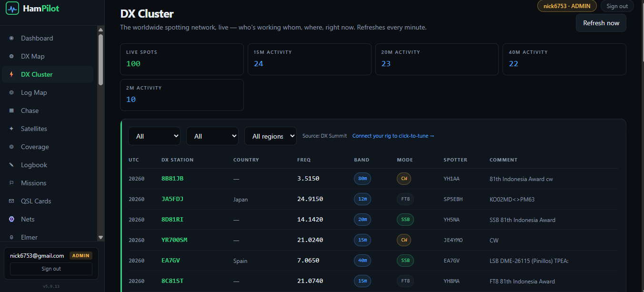Open the Coverage menu item
The image size is (644, 292).
[48, 147]
